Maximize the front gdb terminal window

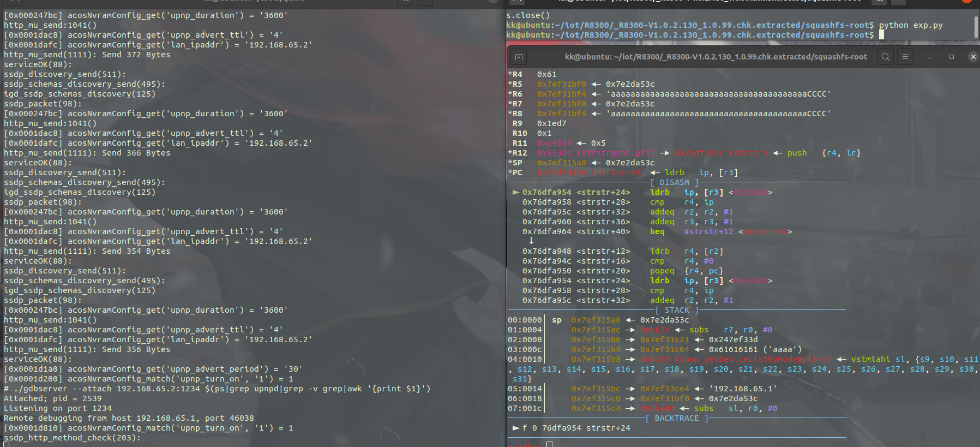pyautogui.click(x=952, y=57)
